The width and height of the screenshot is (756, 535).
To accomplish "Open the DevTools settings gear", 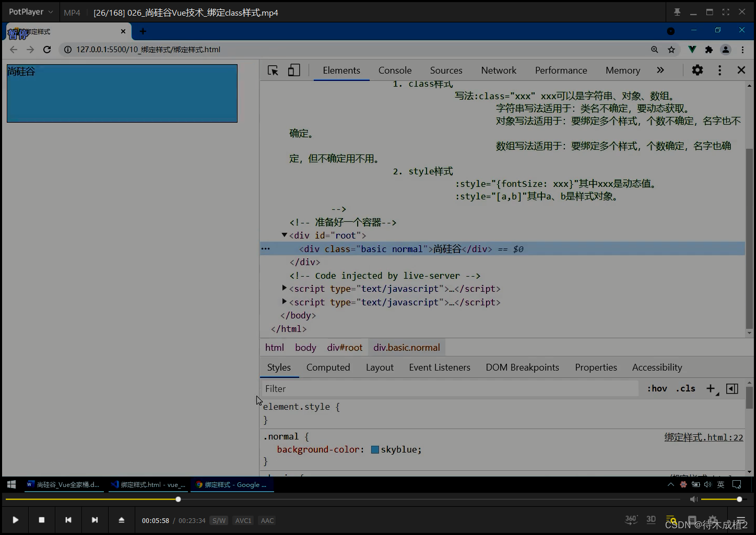I will pos(698,70).
